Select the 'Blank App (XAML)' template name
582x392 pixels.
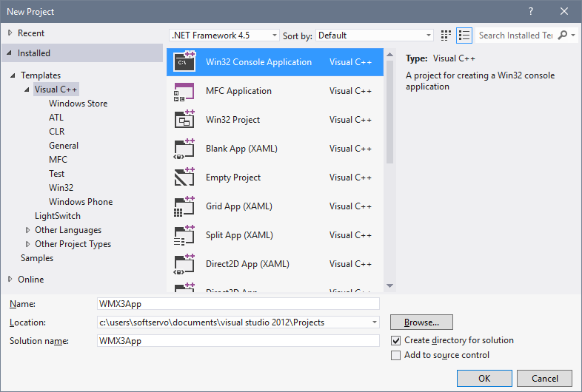point(241,149)
